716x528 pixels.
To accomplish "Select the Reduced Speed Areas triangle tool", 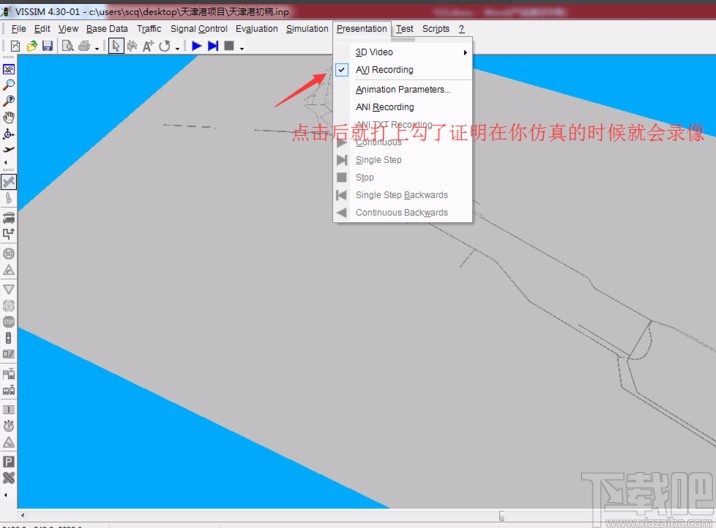I will (x=9, y=270).
